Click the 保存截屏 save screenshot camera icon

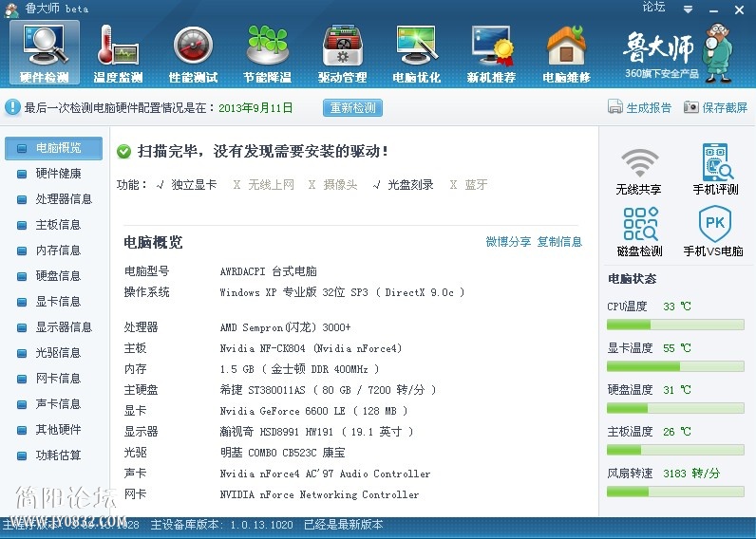tap(690, 107)
